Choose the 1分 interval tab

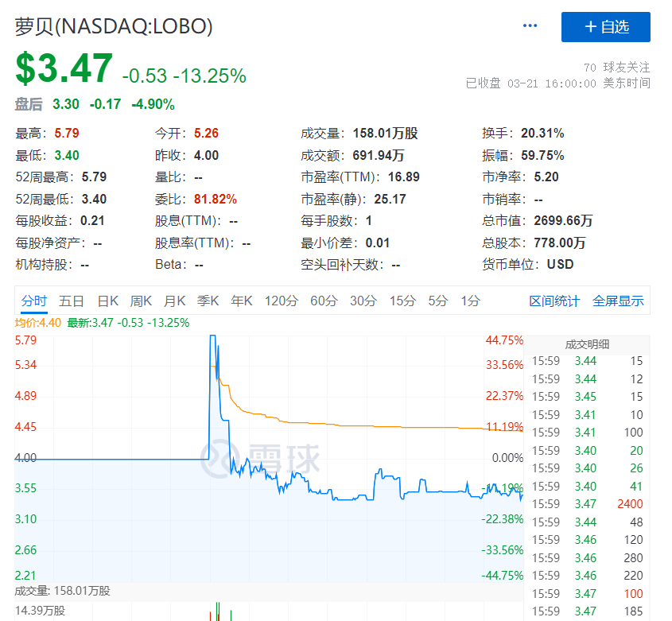[471, 301]
